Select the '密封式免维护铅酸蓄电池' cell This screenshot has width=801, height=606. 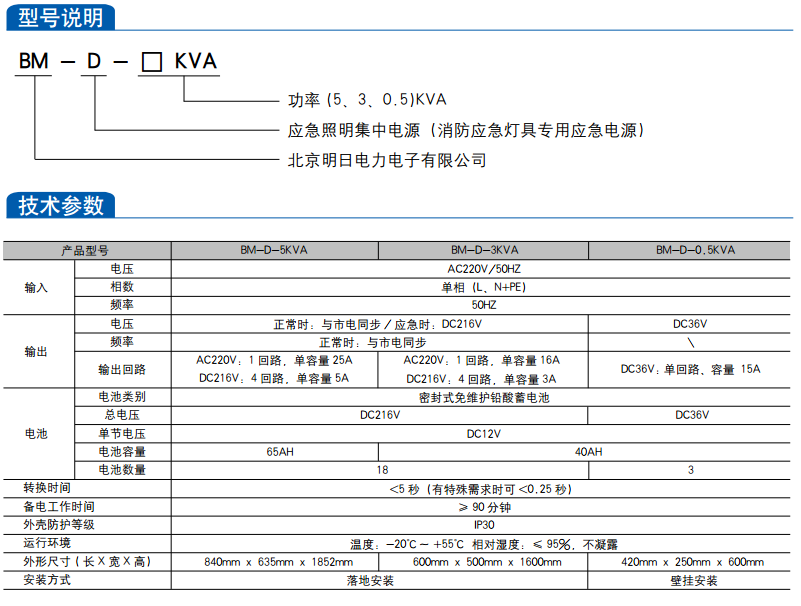[x=484, y=398]
